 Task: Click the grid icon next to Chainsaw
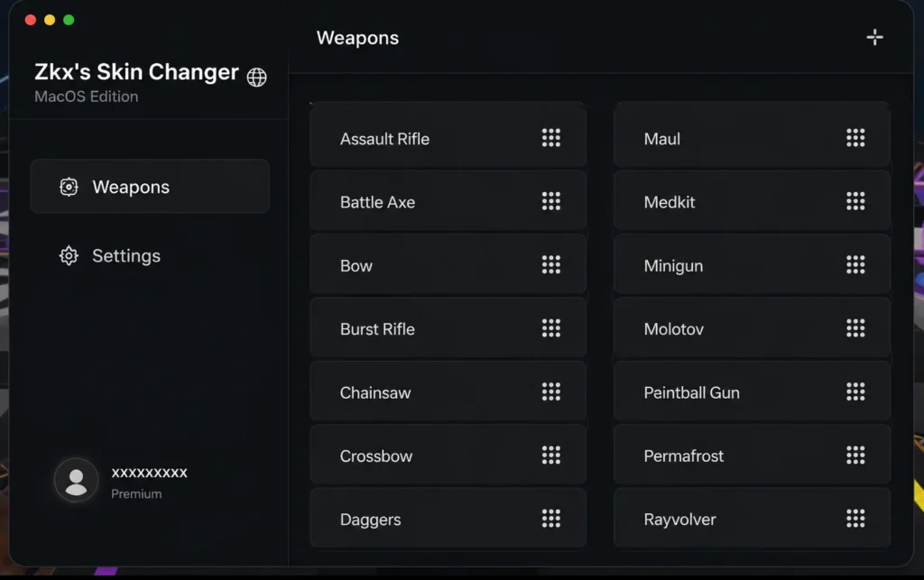[551, 391]
